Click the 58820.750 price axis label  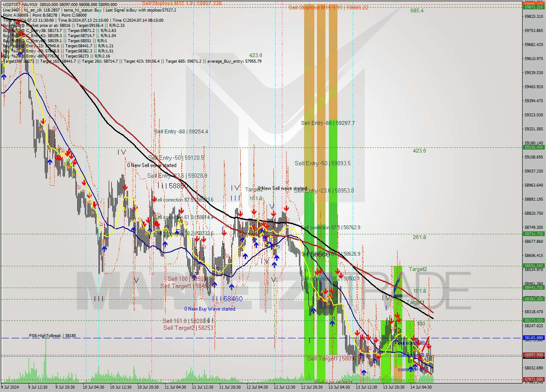534,213
